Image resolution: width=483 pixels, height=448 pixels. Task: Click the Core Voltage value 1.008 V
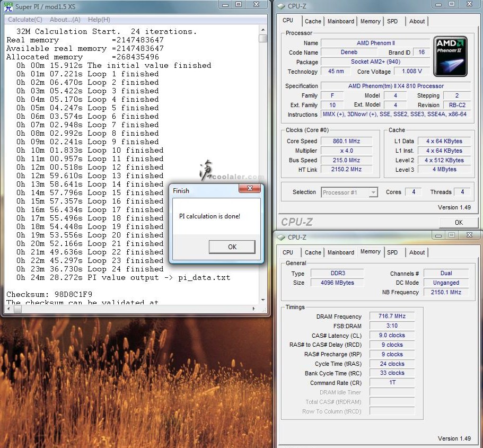pos(412,71)
